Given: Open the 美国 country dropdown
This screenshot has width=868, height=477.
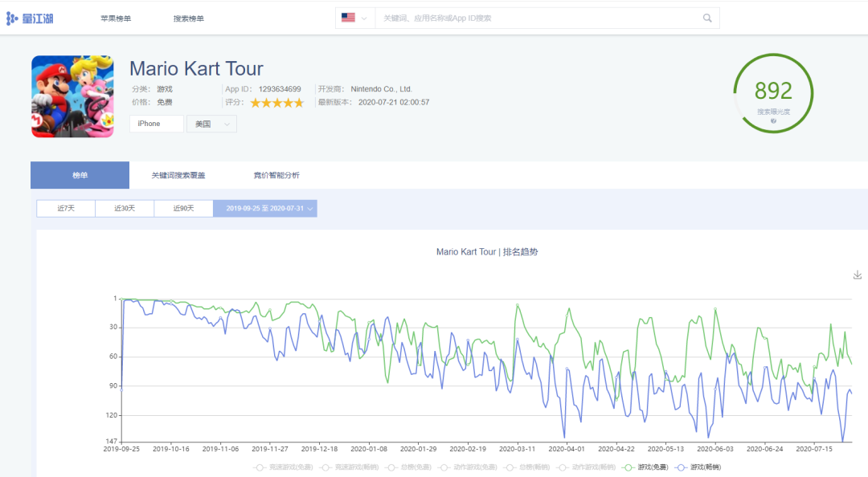Looking at the screenshot, I should pyautogui.click(x=211, y=124).
